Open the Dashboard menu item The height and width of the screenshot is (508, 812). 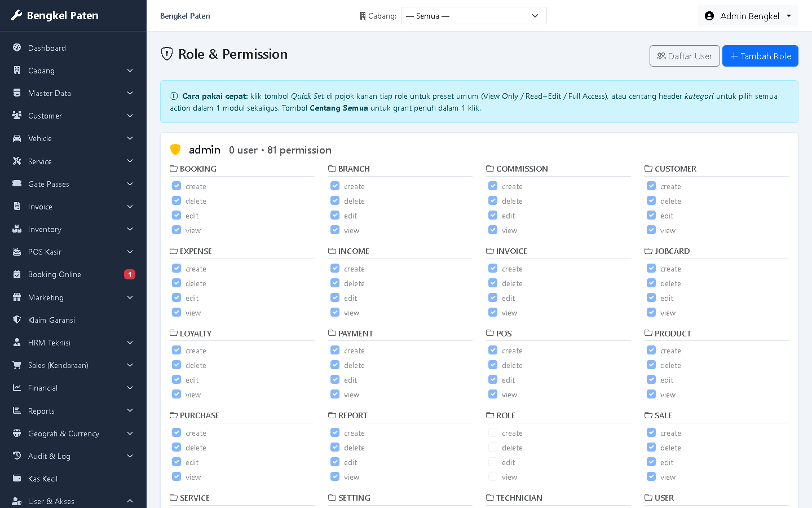click(73, 48)
